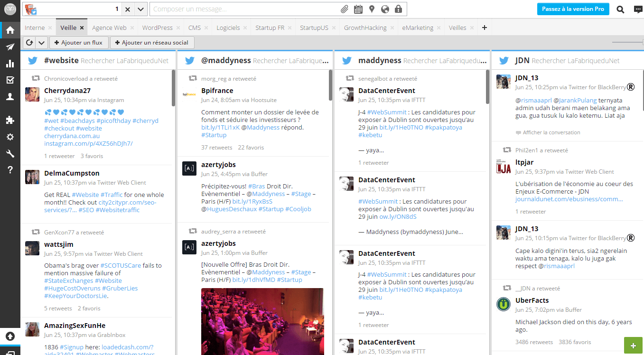Click "Passez à la version Pro" button
Screen dimensions: 644x355
(573, 9)
